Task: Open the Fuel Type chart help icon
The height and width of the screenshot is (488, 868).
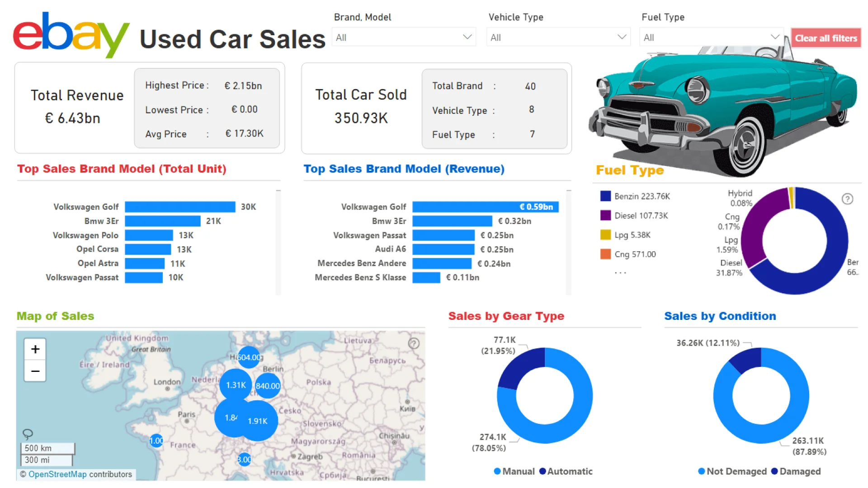Action: click(847, 199)
